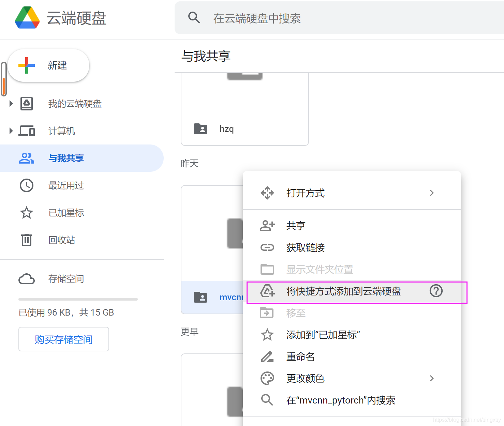
Task: Expand the 计算机 tree item
Action: (10, 131)
